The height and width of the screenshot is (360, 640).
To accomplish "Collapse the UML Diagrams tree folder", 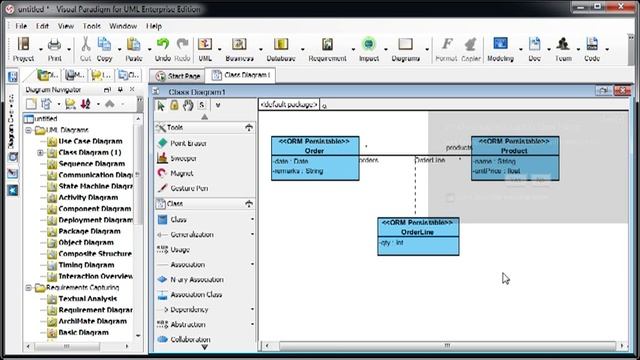I will 29,130.
